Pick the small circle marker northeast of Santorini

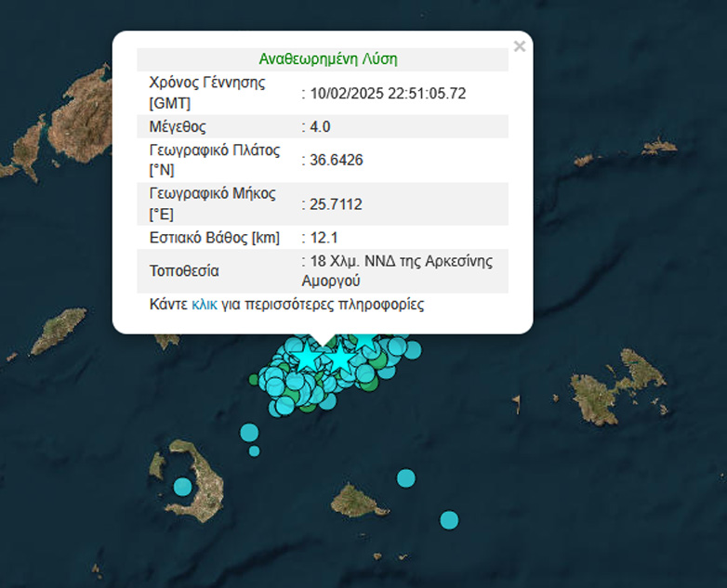(x=254, y=451)
